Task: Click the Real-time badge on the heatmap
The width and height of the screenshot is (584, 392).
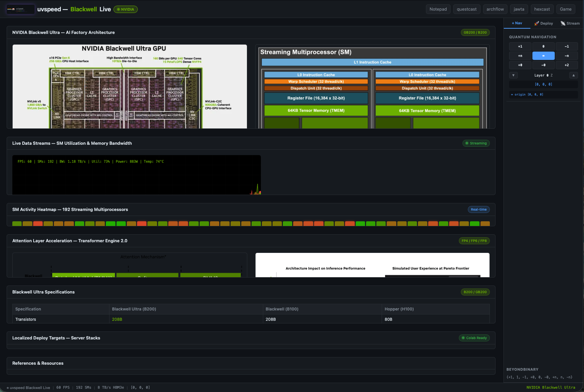Action: coord(479,209)
